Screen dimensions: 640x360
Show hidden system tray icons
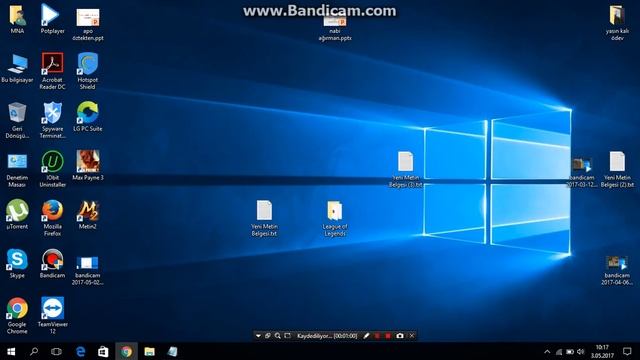[547, 351]
